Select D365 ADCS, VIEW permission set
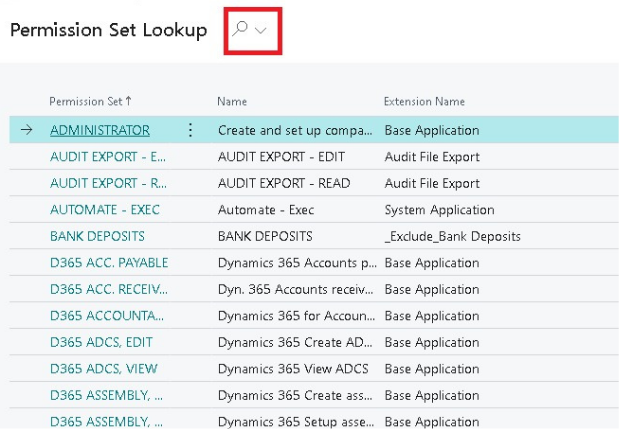Screen dimensions: 619x429 coord(103,368)
